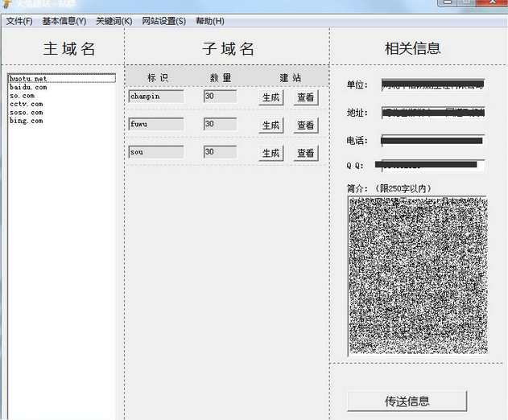The width and height of the screenshot is (508, 420).
Task: Click 生成 button for the chanpin subdomain
Action: pos(271,98)
